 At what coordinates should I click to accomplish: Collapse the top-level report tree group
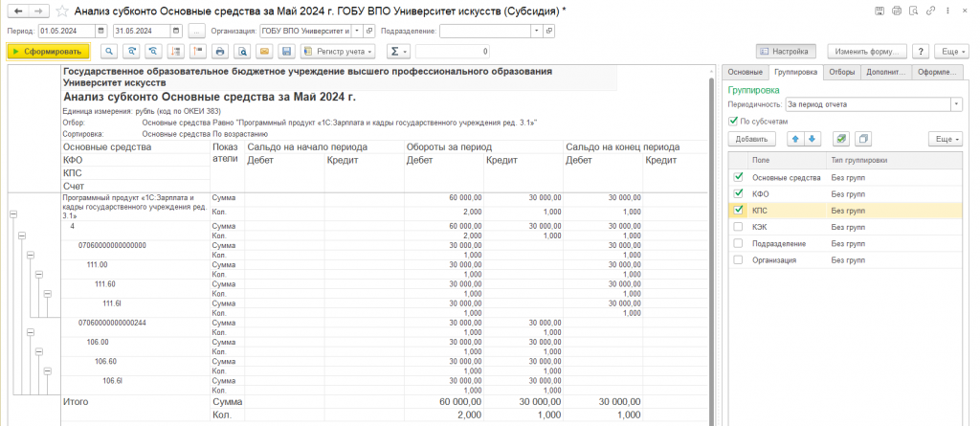coord(12,213)
